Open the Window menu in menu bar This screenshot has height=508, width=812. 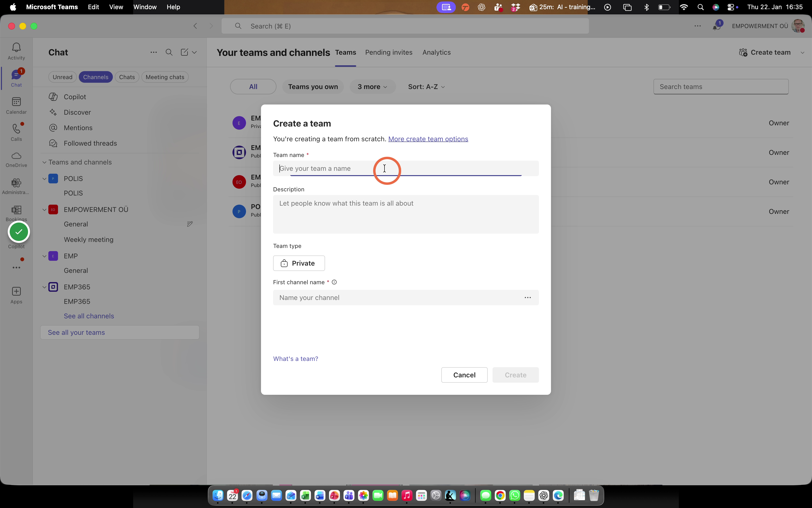point(145,7)
